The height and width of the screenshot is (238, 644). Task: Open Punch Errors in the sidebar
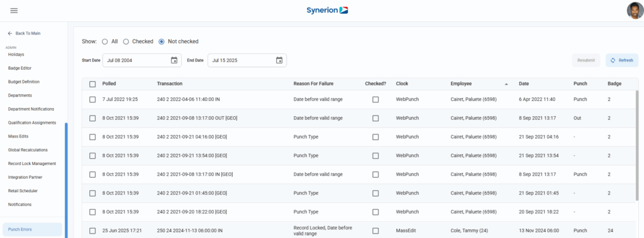tap(33, 229)
